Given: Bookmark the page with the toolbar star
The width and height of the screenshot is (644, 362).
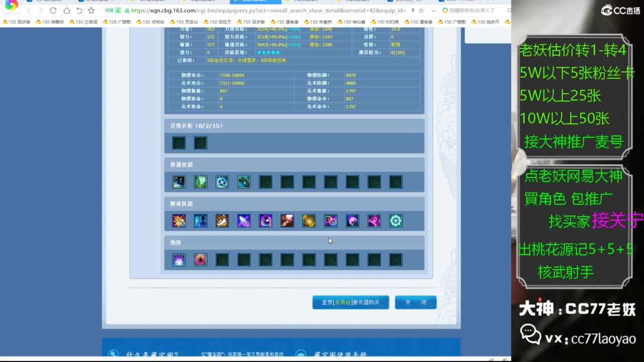Looking at the screenshot, I should point(91,10).
